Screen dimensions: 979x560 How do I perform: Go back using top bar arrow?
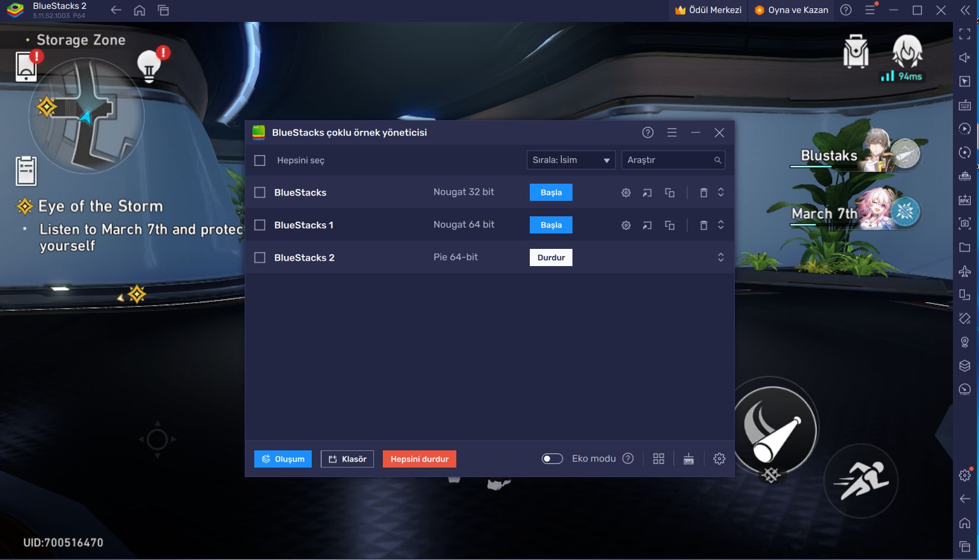click(x=116, y=10)
